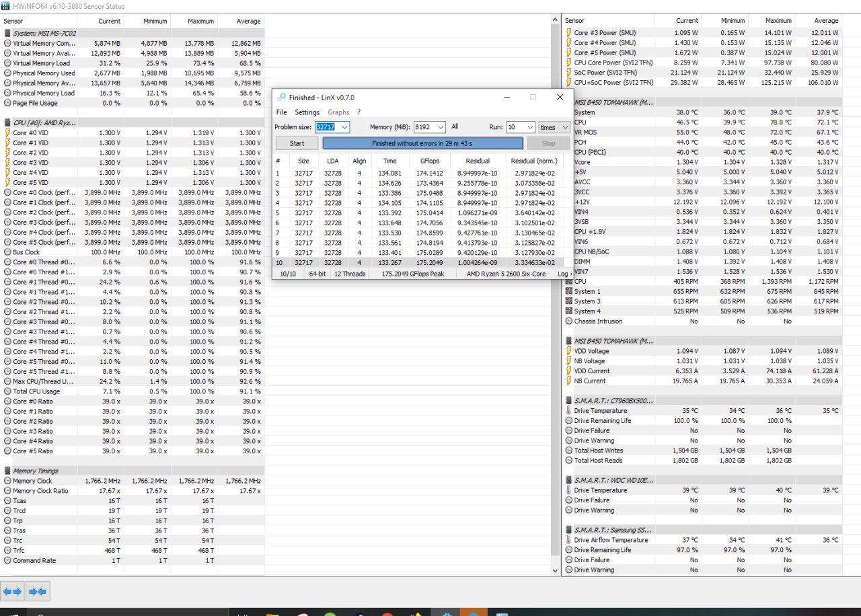
Task: Click the LinX title bar app icon
Action: 281,98
